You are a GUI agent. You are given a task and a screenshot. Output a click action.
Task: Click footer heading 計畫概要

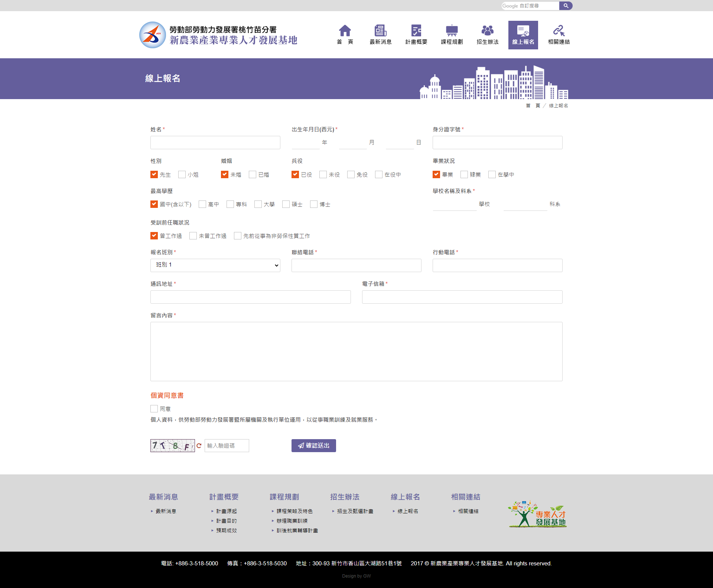click(x=224, y=497)
